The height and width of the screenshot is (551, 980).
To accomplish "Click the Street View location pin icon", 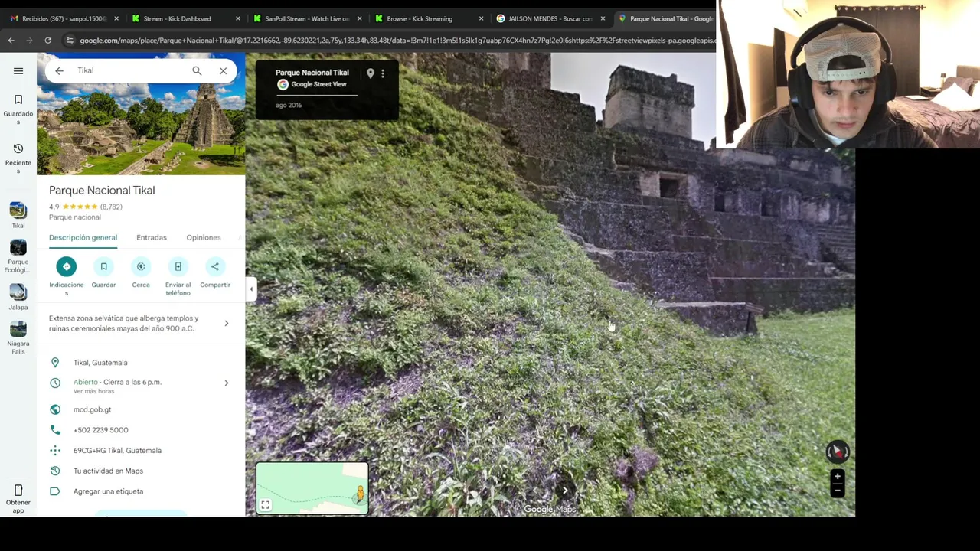I will point(371,73).
